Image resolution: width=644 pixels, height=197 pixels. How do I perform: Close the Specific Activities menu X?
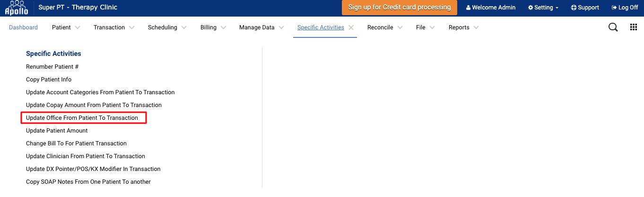(351, 27)
